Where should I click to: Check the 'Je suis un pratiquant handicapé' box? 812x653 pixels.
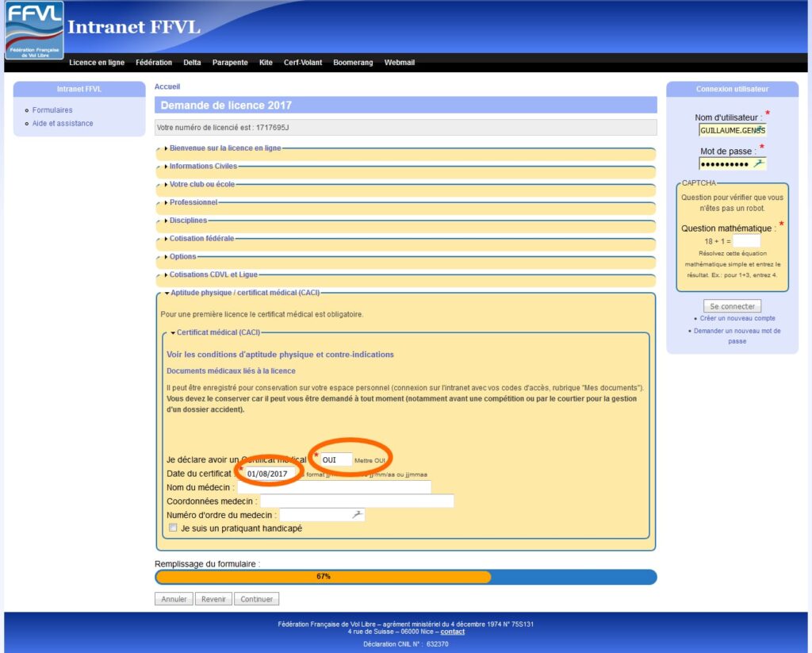173,528
